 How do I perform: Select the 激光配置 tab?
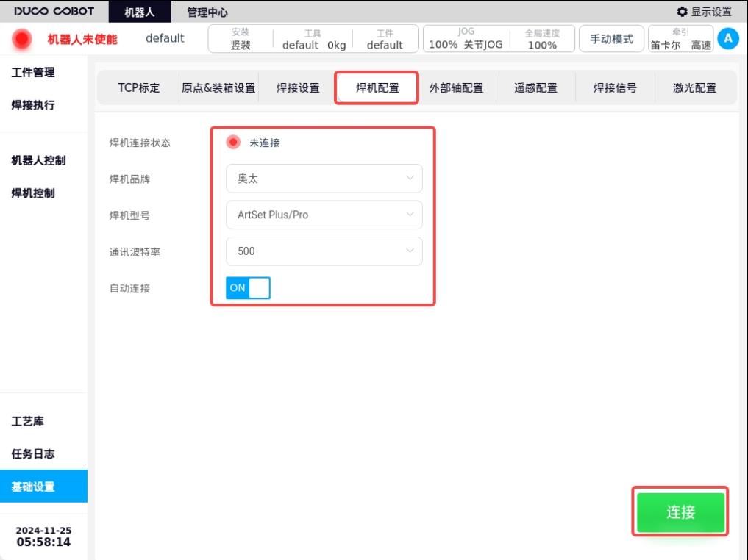click(694, 87)
